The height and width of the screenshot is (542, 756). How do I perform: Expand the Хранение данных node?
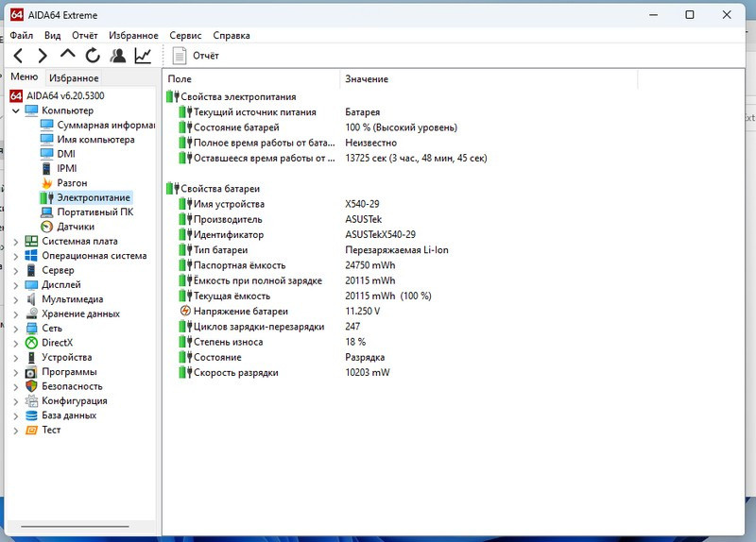point(15,313)
